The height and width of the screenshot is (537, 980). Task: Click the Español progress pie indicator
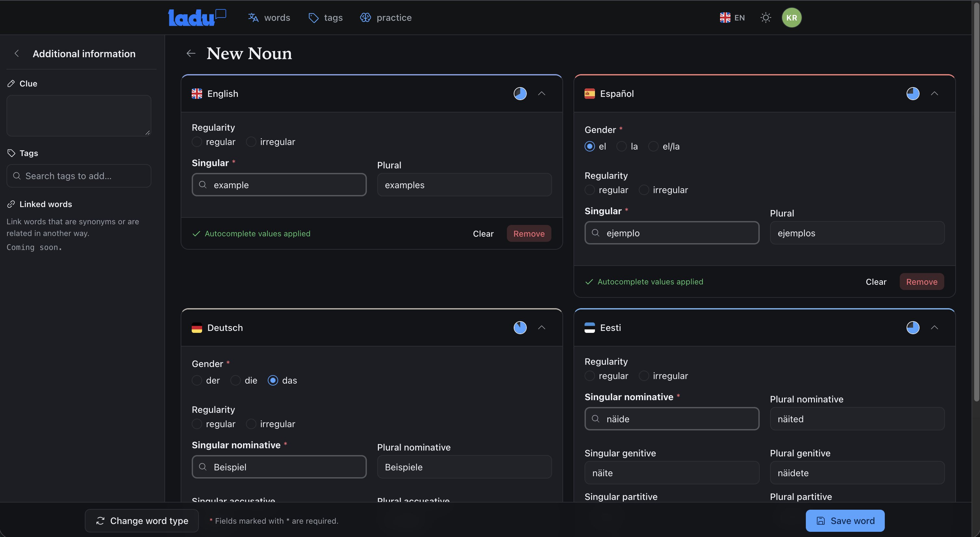(x=913, y=94)
